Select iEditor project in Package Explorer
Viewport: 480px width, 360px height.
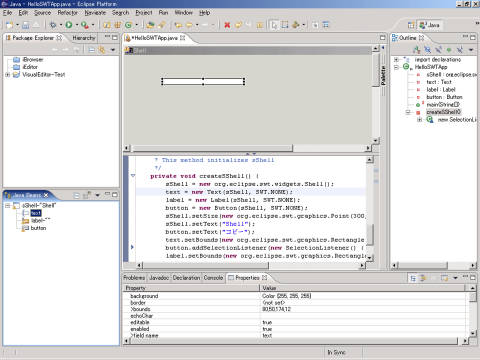30,67
